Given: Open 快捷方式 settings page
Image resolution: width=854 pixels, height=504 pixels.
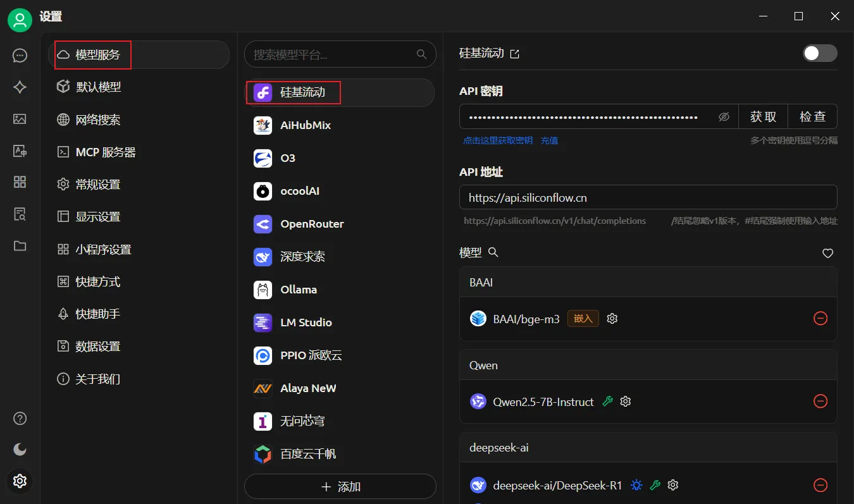Looking at the screenshot, I should (x=139, y=282).
